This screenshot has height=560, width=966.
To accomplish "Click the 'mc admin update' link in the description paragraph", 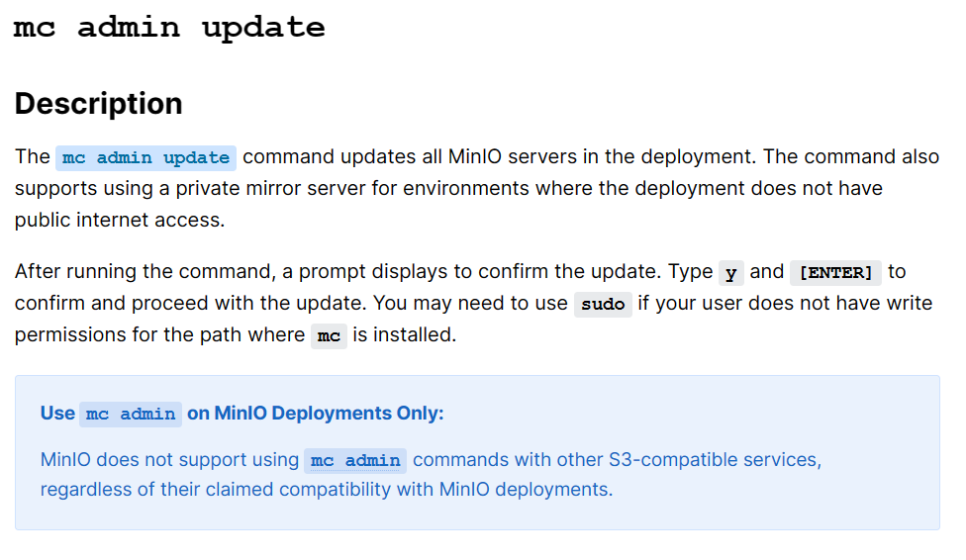I will (x=146, y=157).
